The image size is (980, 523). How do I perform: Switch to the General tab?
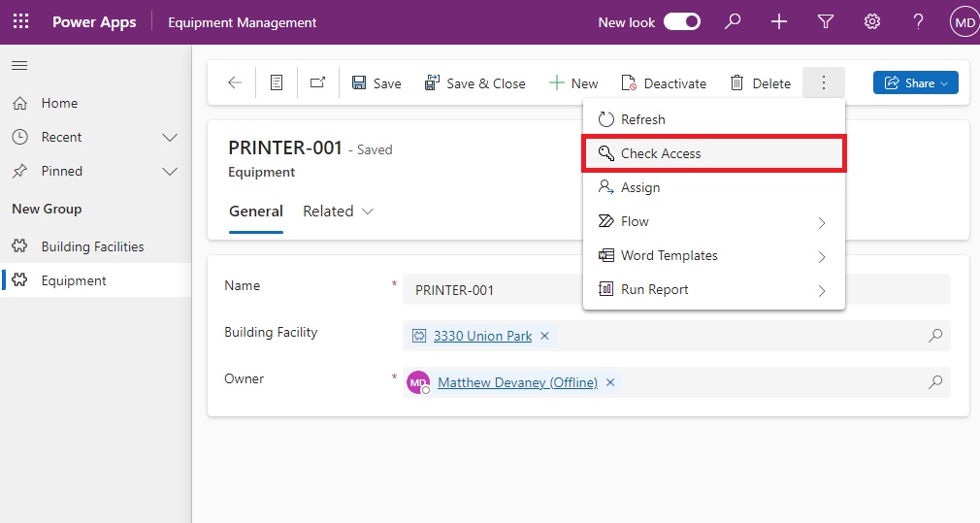255,212
